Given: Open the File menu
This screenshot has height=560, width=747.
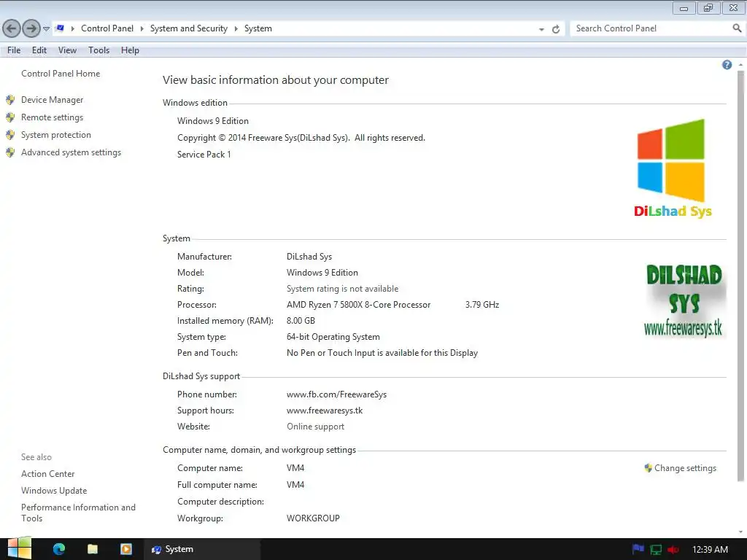Looking at the screenshot, I should (x=14, y=50).
